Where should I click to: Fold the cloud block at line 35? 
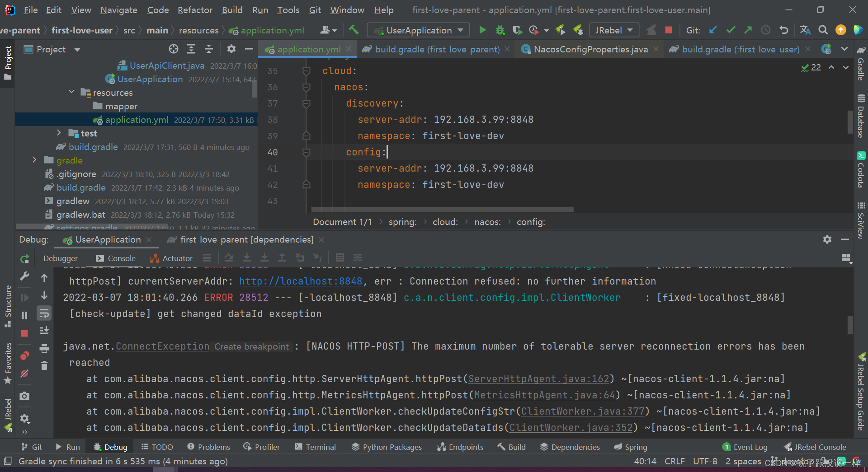[307, 71]
